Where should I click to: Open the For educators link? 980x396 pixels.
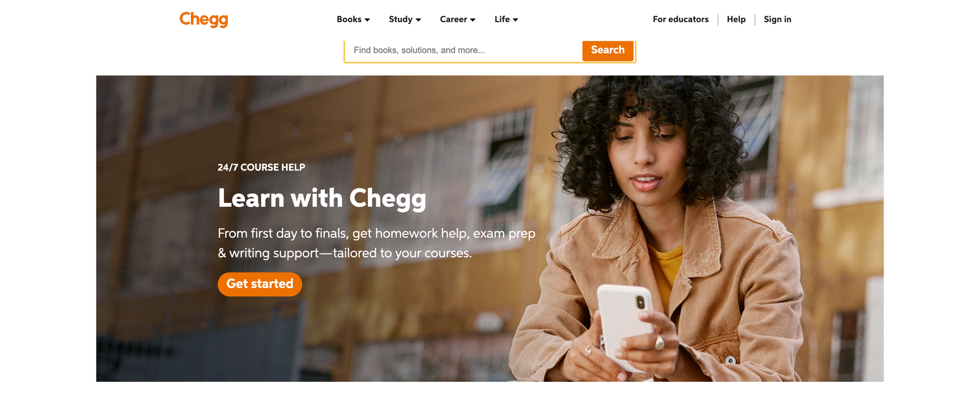681,20
